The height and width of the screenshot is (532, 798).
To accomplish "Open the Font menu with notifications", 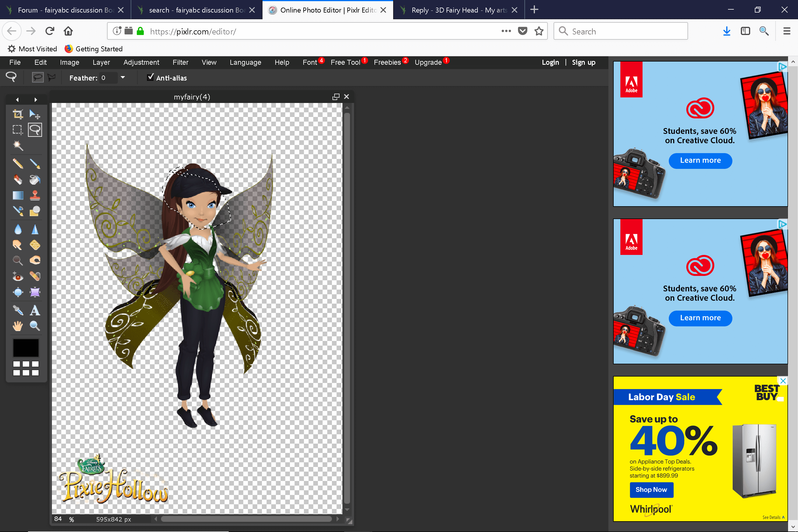I will pos(310,62).
